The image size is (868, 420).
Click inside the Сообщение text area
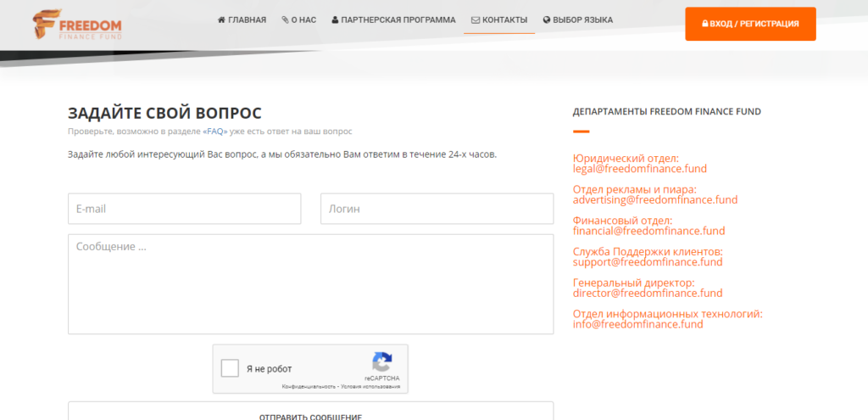[x=310, y=284]
